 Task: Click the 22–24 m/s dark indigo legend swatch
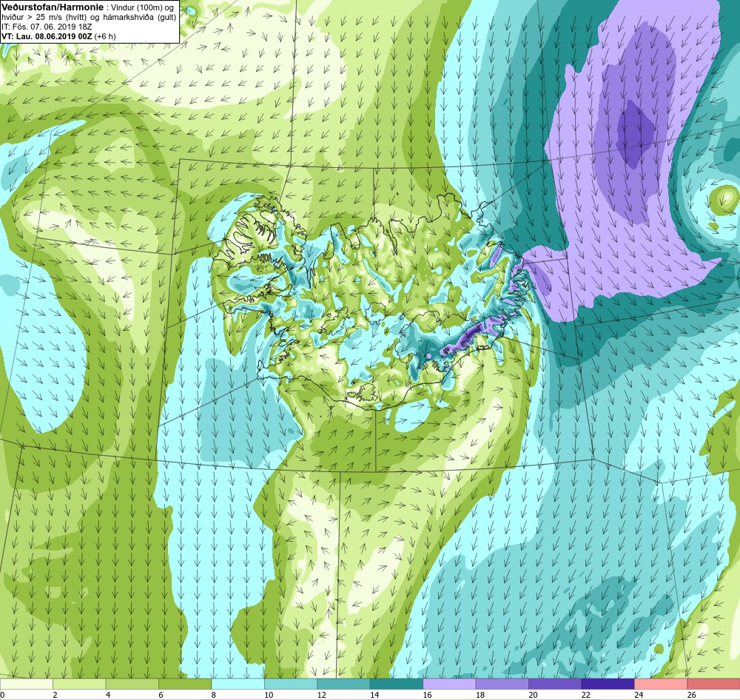click(x=608, y=684)
